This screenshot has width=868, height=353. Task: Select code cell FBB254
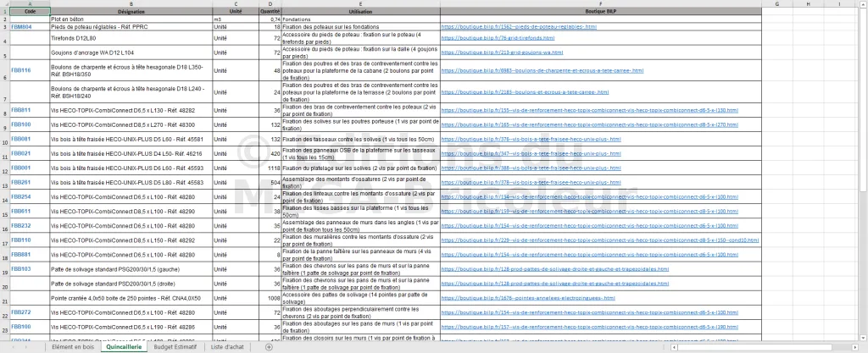click(x=30, y=196)
